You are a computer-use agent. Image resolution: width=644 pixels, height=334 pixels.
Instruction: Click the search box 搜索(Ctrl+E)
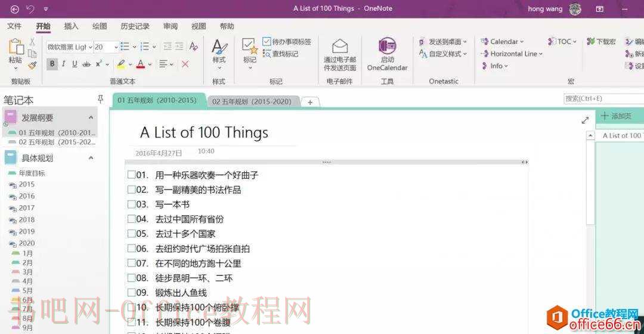603,98
